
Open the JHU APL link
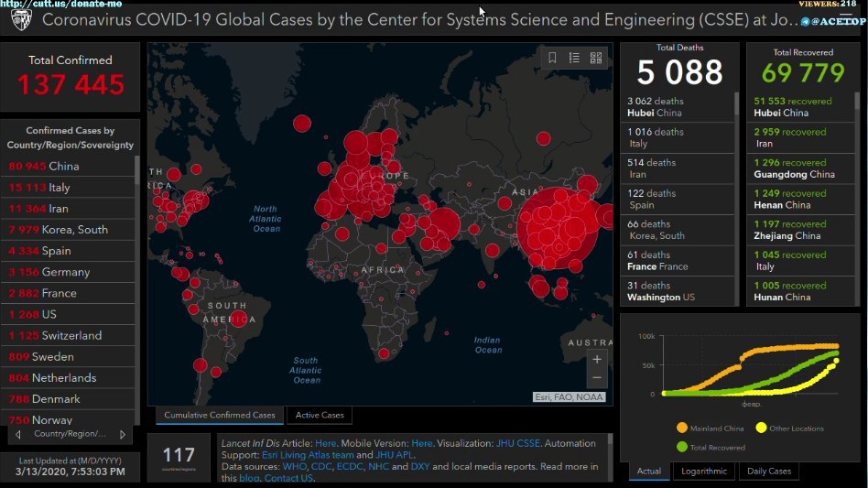point(394,455)
